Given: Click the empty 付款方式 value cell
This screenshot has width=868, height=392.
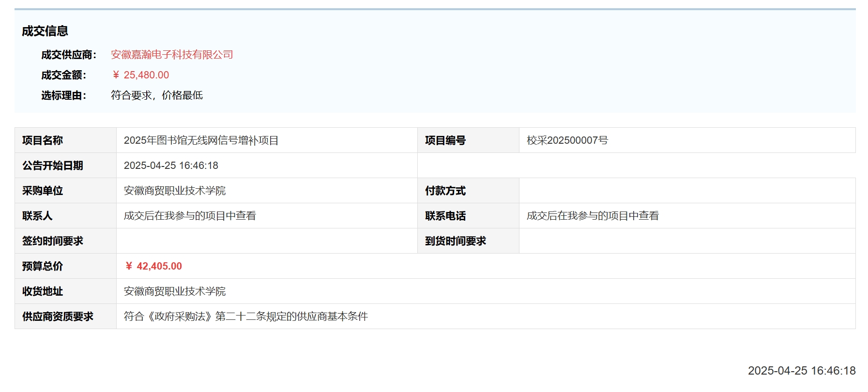Looking at the screenshot, I should (686, 191).
